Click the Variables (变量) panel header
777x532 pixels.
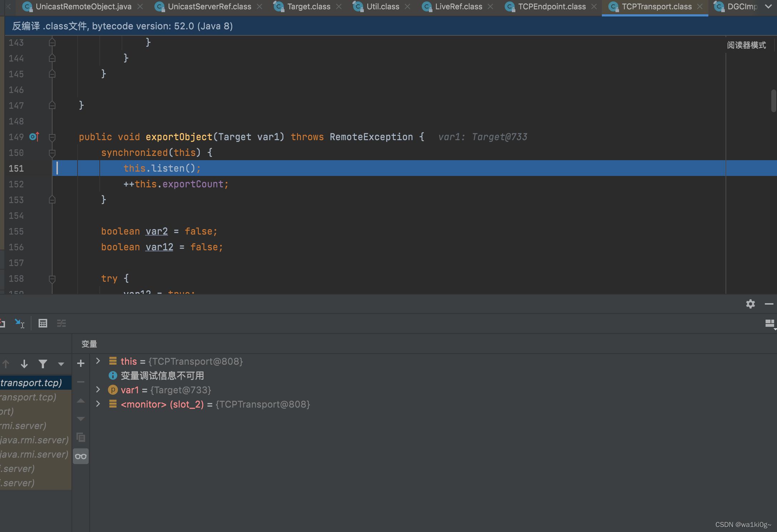(x=89, y=344)
